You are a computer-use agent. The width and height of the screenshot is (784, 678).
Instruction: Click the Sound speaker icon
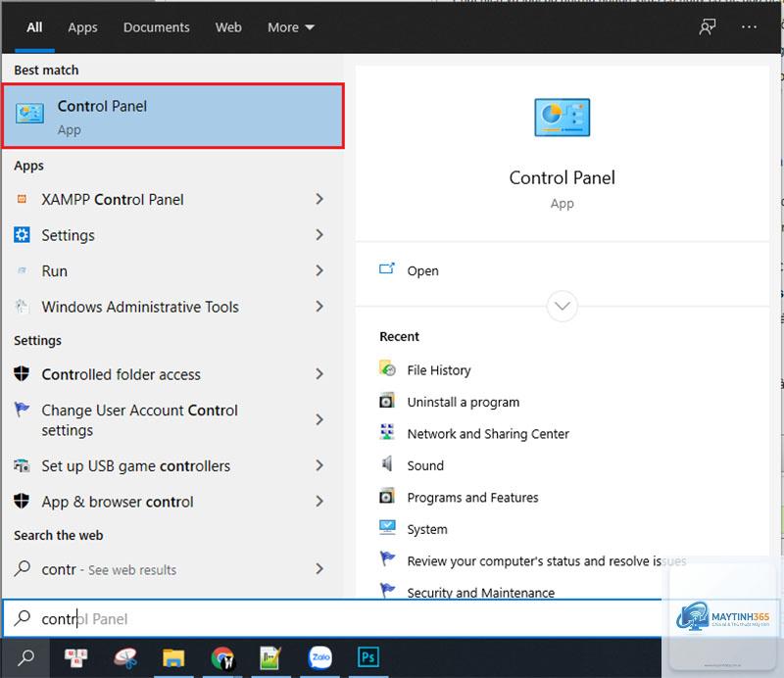point(387,464)
